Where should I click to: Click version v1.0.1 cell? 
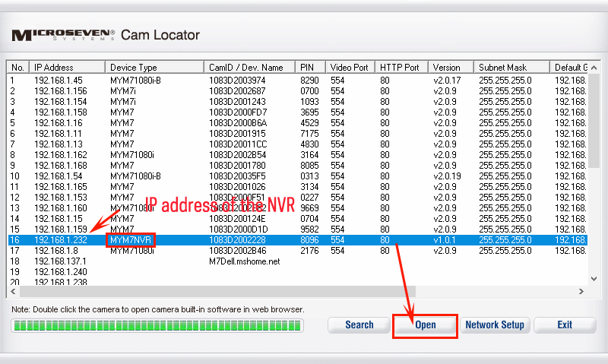coord(445,240)
